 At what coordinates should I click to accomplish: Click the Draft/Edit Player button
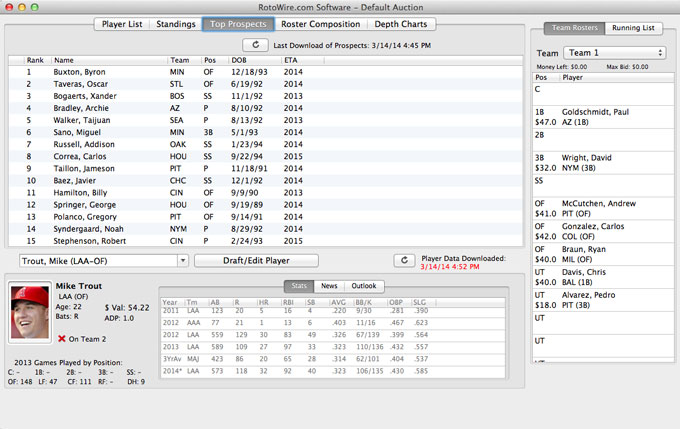pyautogui.click(x=256, y=261)
